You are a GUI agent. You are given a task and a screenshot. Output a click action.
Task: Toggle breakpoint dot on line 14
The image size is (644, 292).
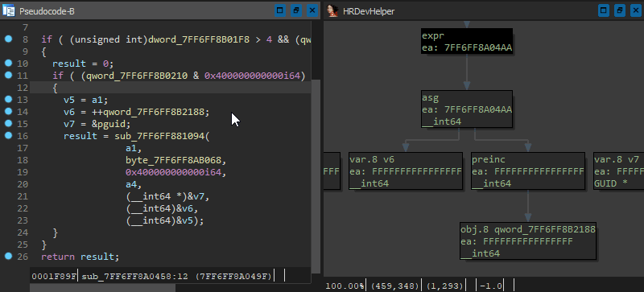(x=8, y=111)
